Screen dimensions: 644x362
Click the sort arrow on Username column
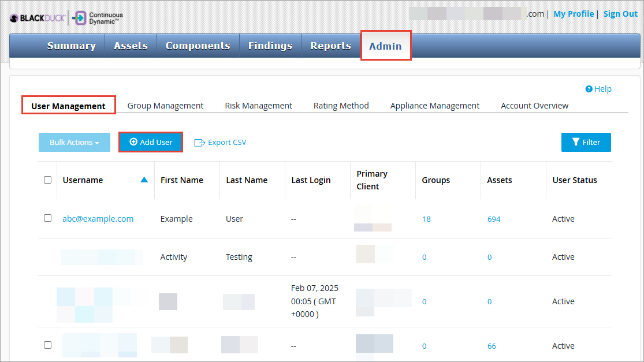click(x=144, y=180)
